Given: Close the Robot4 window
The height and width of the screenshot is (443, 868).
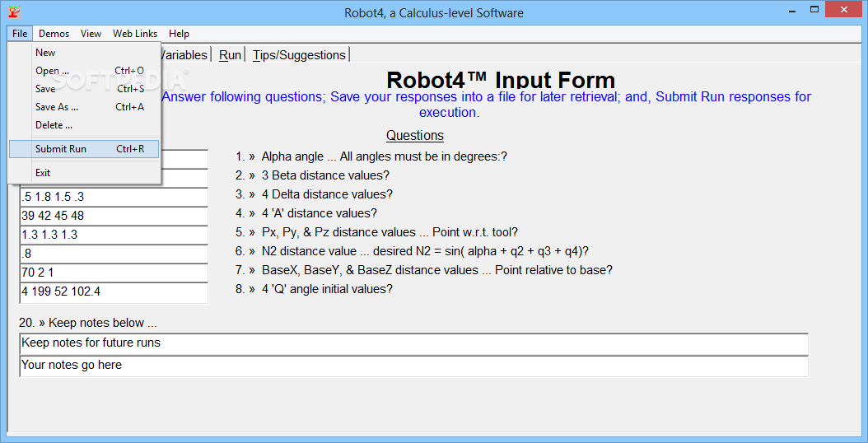Looking at the screenshot, I should click(x=843, y=9).
